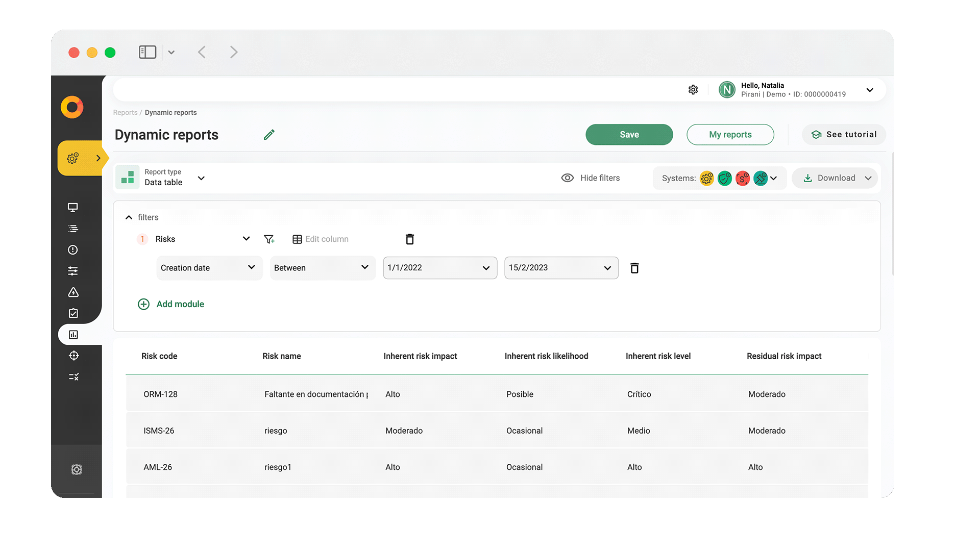The height and width of the screenshot is (551, 980).
Task: Open the Reports breadcrumb link
Action: 125,112
